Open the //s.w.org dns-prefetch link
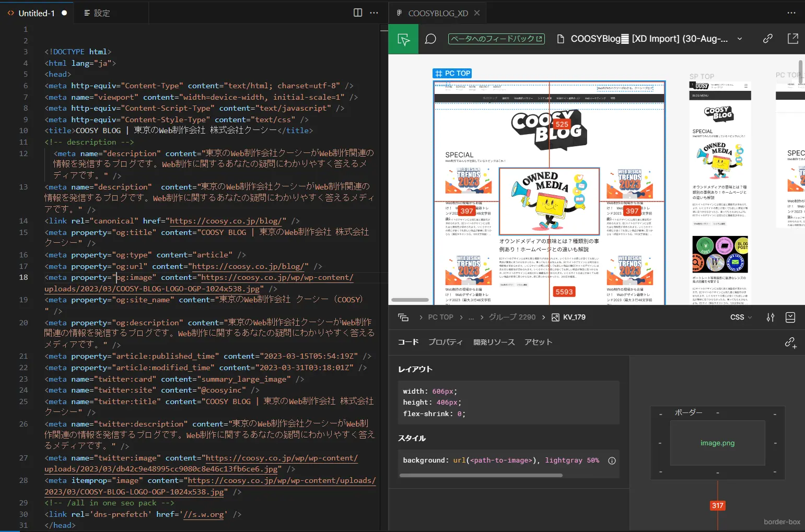The height and width of the screenshot is (532, 805). click(x=204, y=514)
